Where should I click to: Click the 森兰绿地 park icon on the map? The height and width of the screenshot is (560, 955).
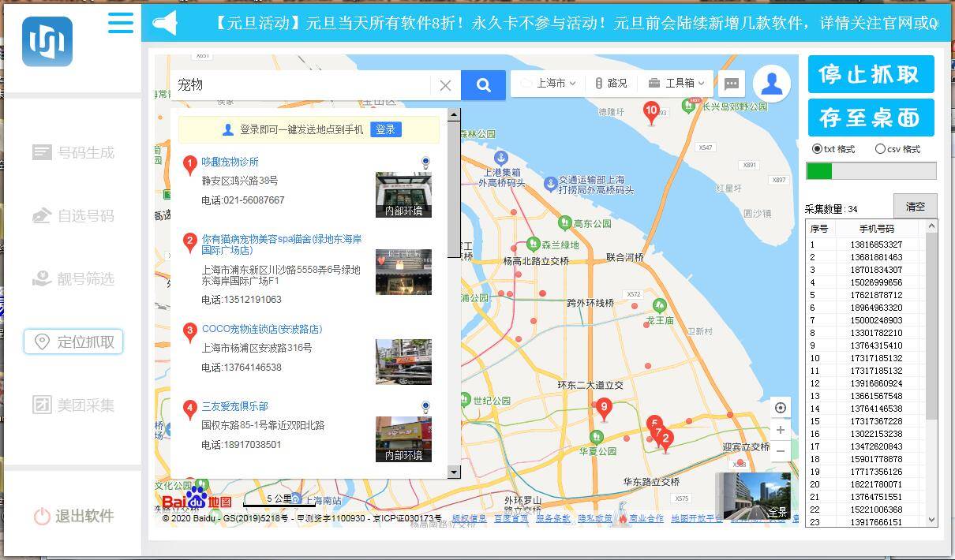[532, 245]
